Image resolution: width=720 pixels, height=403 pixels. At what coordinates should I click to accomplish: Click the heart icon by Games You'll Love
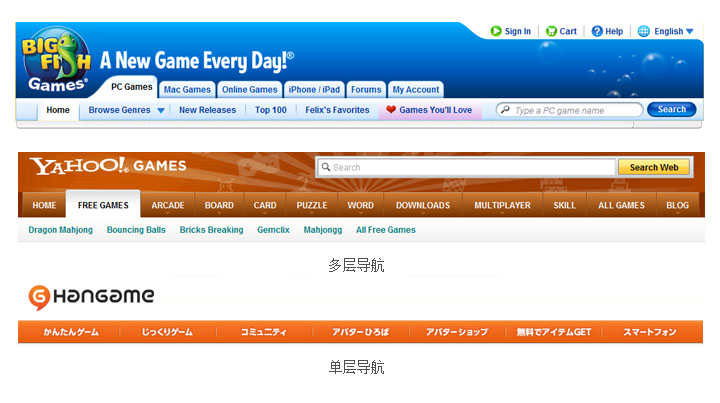[391, 110]
